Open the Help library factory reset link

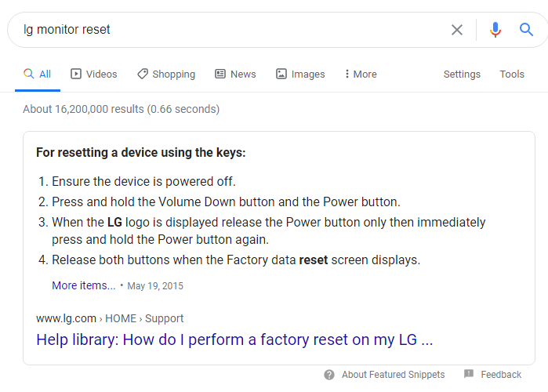pos(234,340)
